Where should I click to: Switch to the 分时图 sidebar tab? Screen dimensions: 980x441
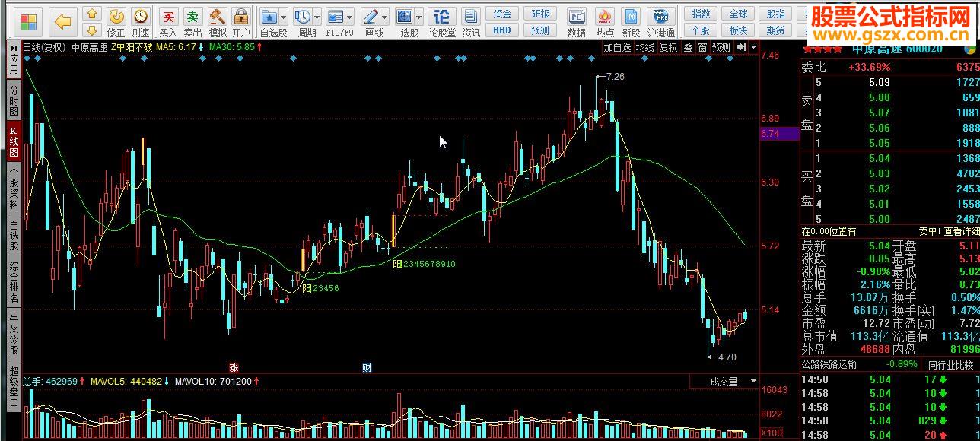(x=14, y=100)
